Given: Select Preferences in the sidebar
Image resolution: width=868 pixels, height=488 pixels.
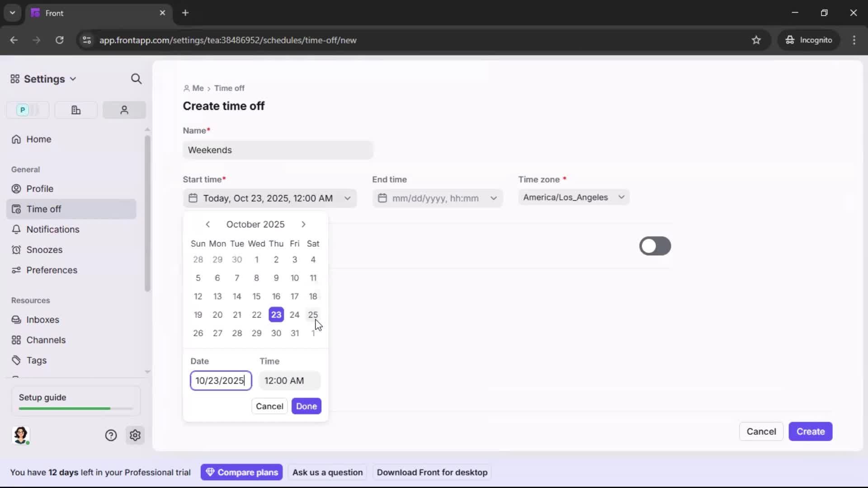Looking at the screenshot, I should coord(51,270).
